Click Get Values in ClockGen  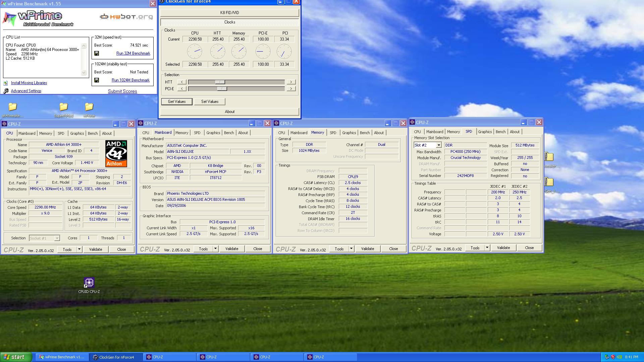pos(177,102)
